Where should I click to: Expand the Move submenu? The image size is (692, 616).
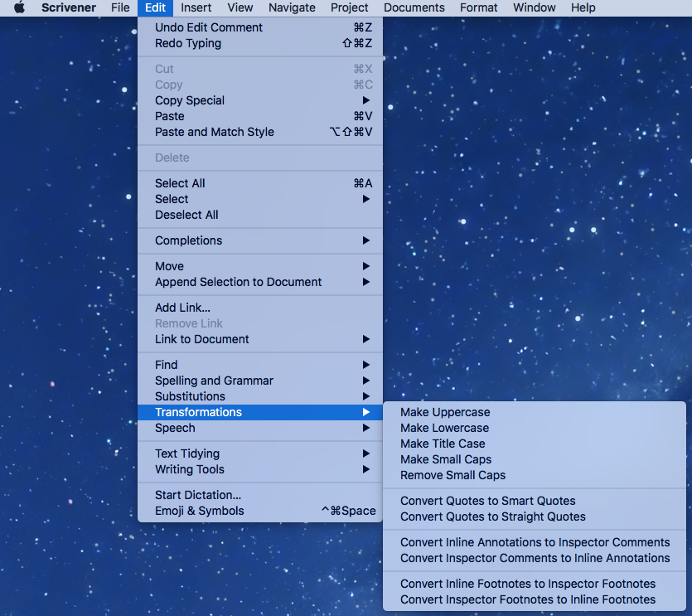pyautogui.click(x=260, y=266)
